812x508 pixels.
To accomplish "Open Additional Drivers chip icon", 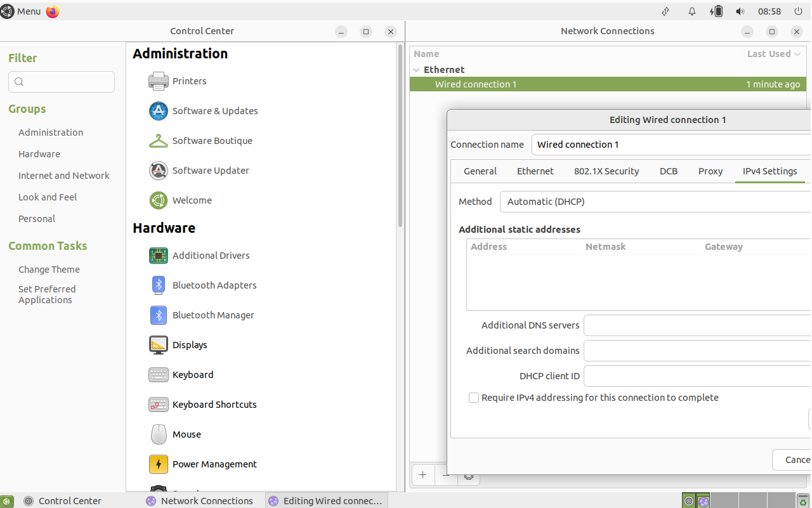I will pyautogui.click(x=158, y=256).
